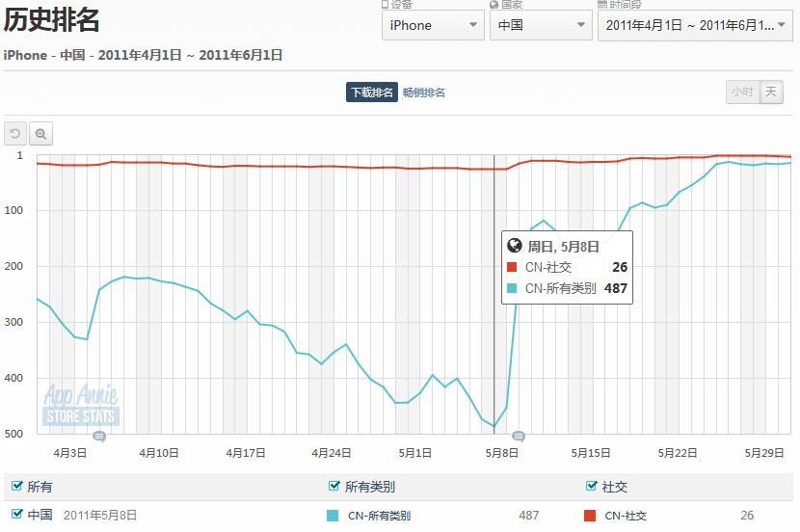Click the teal CN-所有类别 legend swatch
Image resolution: width=800 pixels, height=532 pixels.
pos(333,516)
